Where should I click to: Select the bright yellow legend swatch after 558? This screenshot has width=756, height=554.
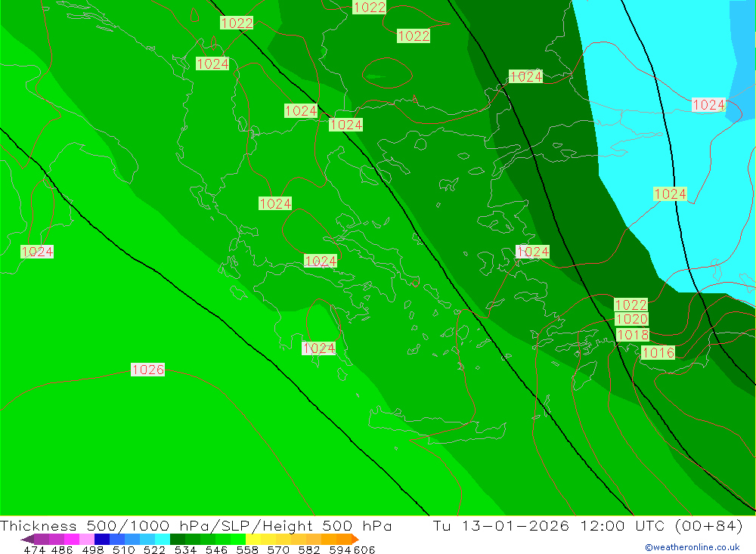(253, 539)
